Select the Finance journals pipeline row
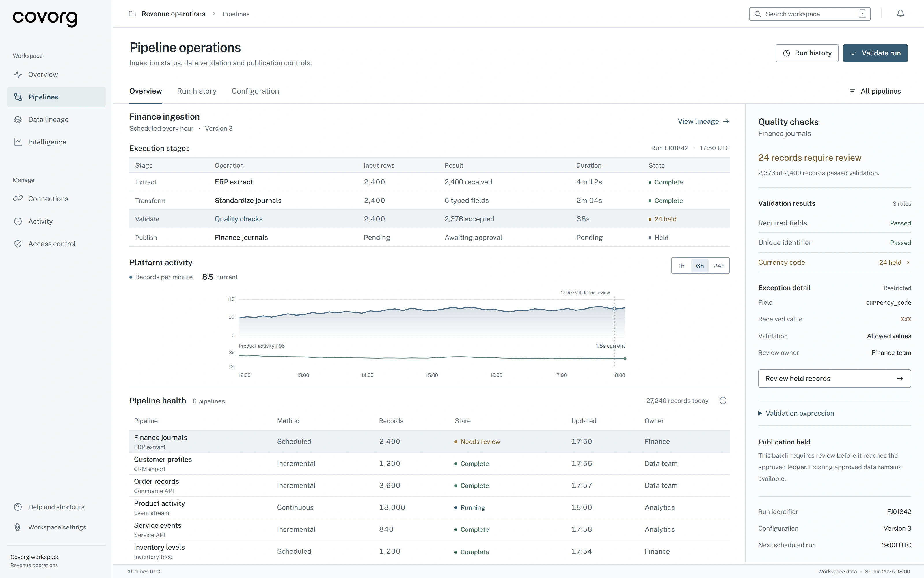Image resolution: width=924 pixels, height=578 pixels. click(x=429, y=442)
